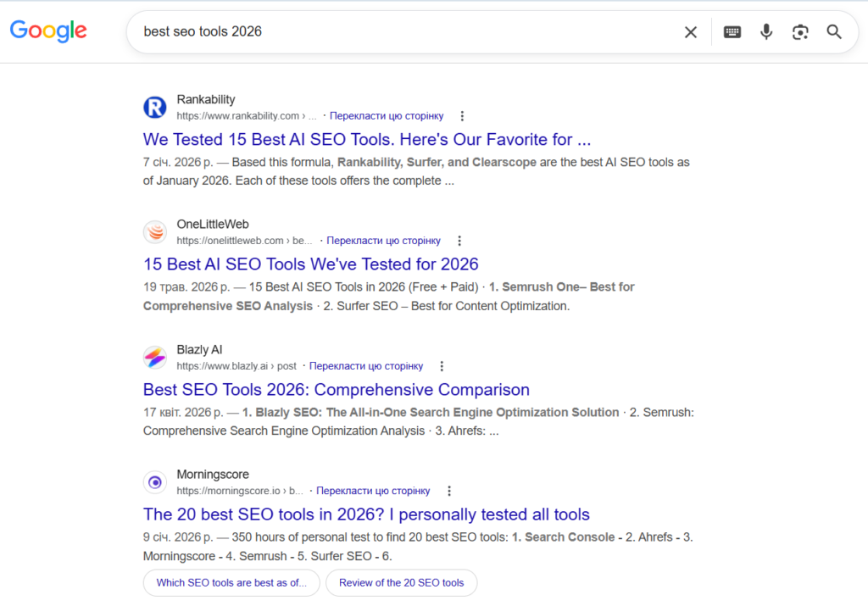Open 'We Tested 15 Best AI SEO Tools' result
868x606 pixels.
tap(367, 140)
